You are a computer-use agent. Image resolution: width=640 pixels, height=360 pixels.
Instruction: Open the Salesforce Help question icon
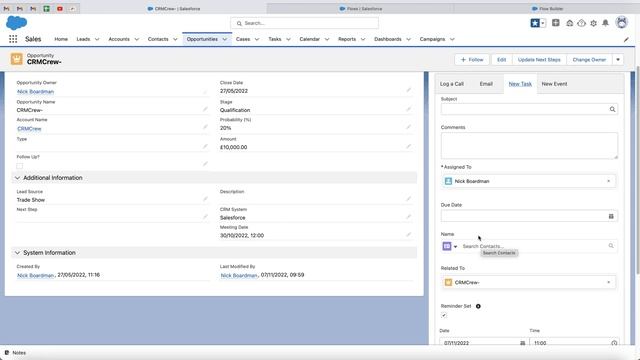581,23
